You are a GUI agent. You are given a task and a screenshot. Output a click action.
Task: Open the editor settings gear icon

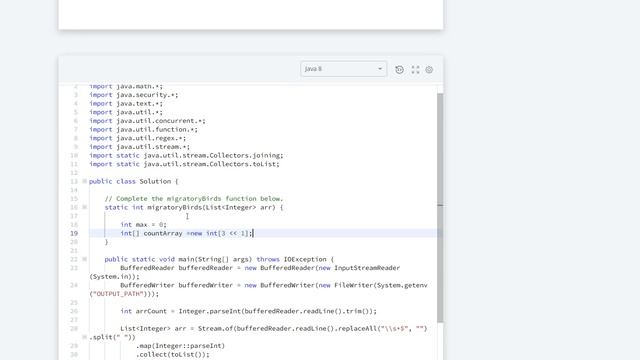click(x=429, y=70)
